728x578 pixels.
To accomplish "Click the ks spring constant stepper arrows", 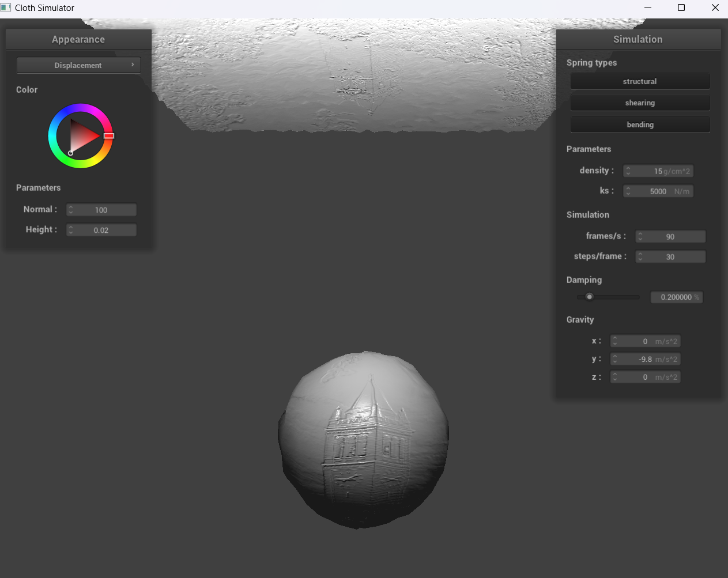I will click(x=628, y=191).
